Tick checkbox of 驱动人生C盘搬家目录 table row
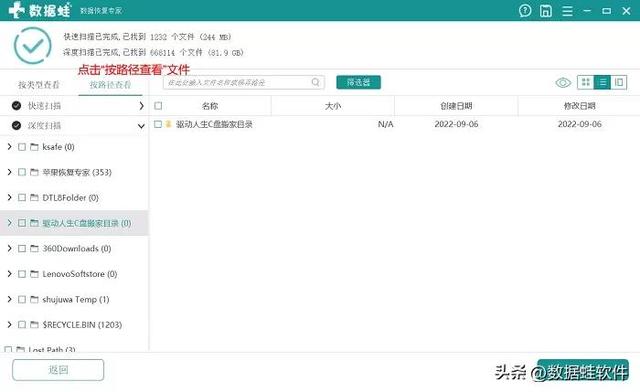 (158, 124)
